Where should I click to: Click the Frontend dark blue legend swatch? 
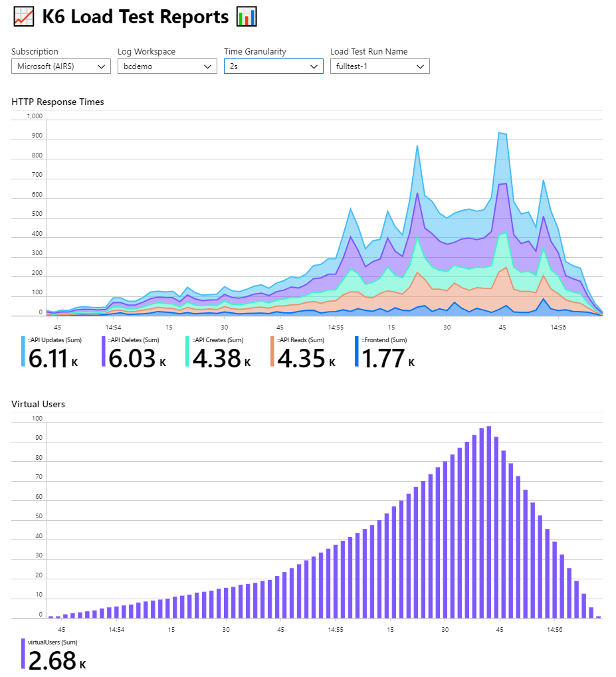(x=357, y=352)
